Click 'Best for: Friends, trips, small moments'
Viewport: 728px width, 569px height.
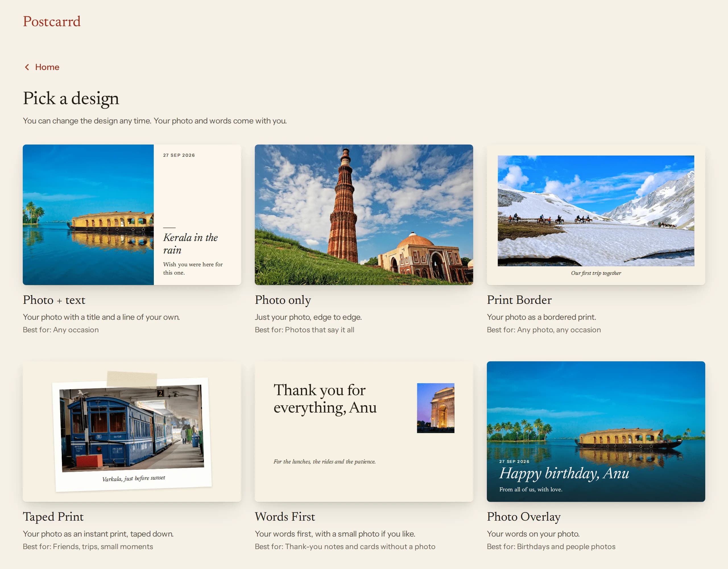88,546
